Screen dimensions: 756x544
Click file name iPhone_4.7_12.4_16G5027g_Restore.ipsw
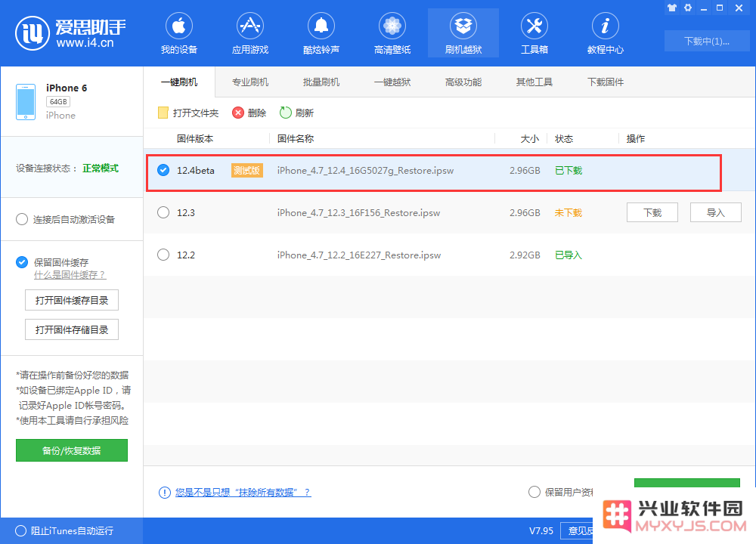[365, 171]
